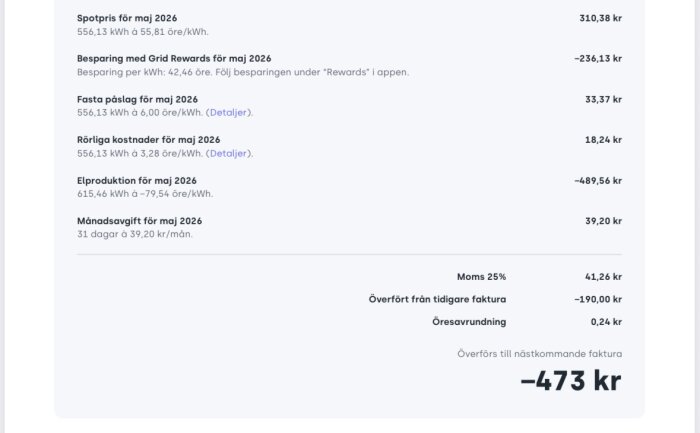Select the Besparing med Grid Rewards heading
700x433 pixels.
pyautogui.click(x=174, y=58)
